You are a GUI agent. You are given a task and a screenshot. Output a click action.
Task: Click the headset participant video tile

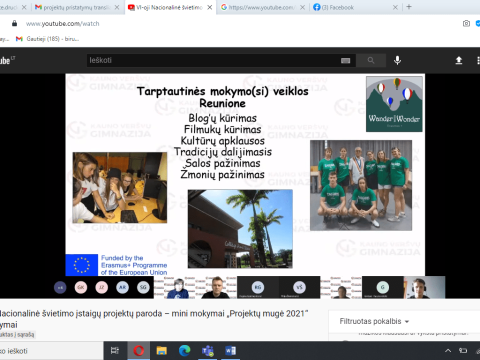(424, 287)
